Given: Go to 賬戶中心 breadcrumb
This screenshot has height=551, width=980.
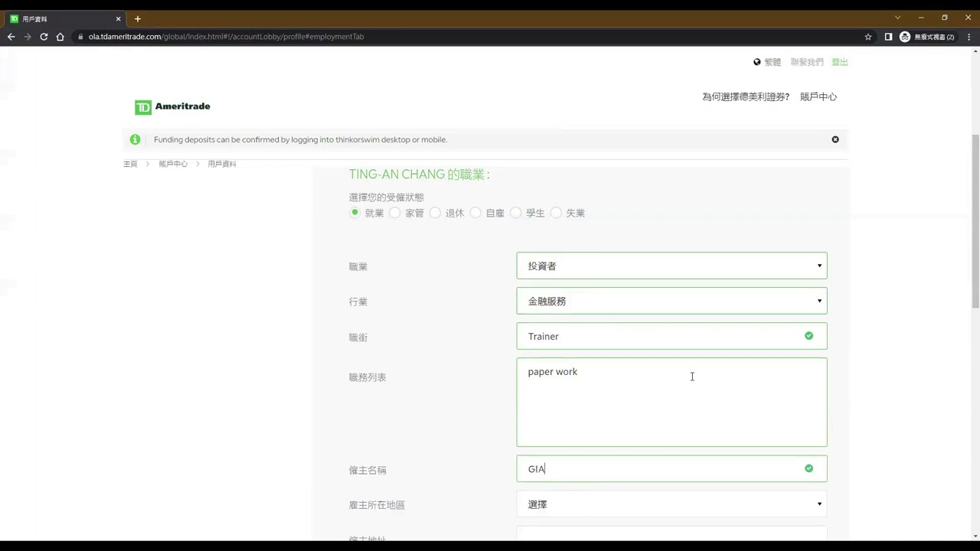Looking at the screenshot, I should [x=173, y=164].
